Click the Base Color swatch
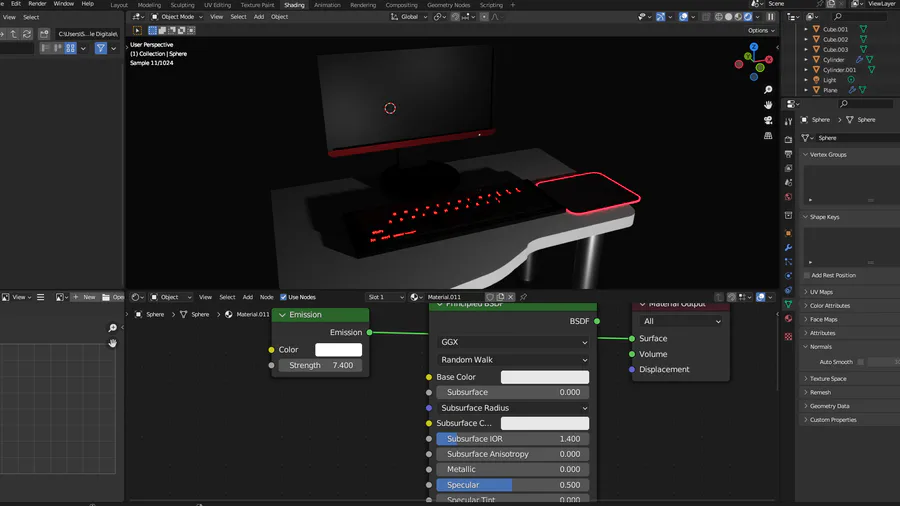 point(545,377)
